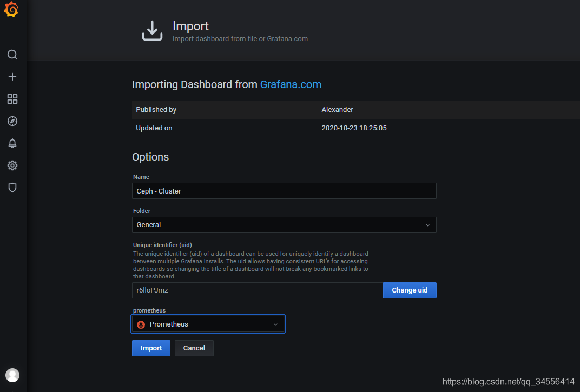Screen dimensions: 580x392
Task: Click the prometheus field label
Action: 149,310
